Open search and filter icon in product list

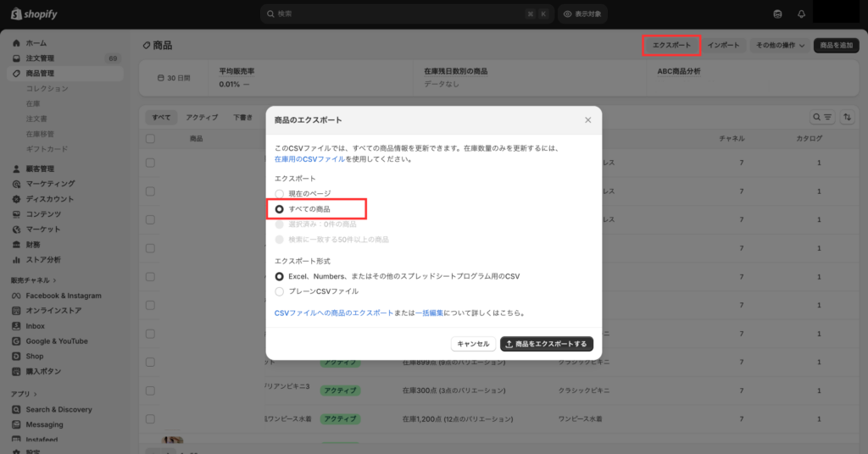coord(822,117)
